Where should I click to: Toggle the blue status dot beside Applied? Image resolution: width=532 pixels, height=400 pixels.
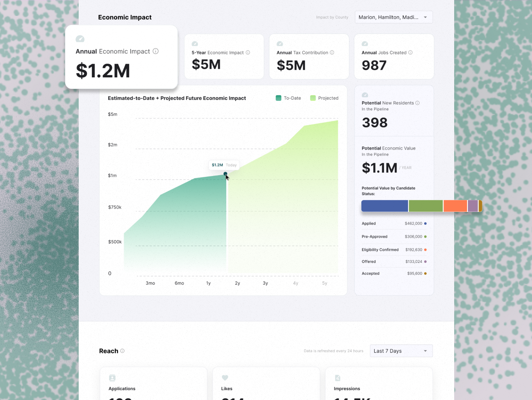pyautogui.click(x=426, y=224)
